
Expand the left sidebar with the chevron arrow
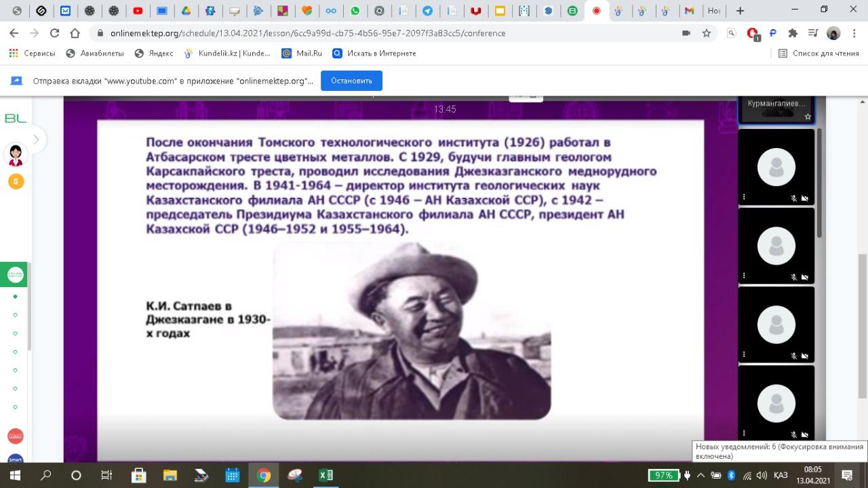36,140
